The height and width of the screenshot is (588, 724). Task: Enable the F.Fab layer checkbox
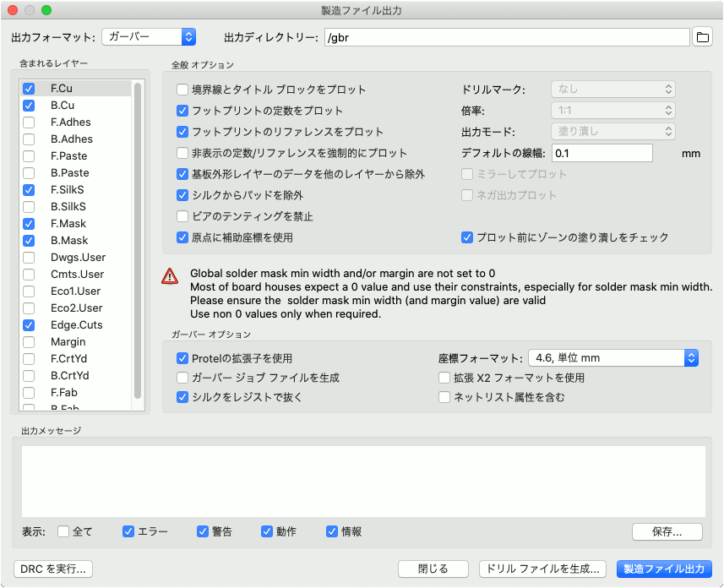pyautogui.click(x=29, y=393)
